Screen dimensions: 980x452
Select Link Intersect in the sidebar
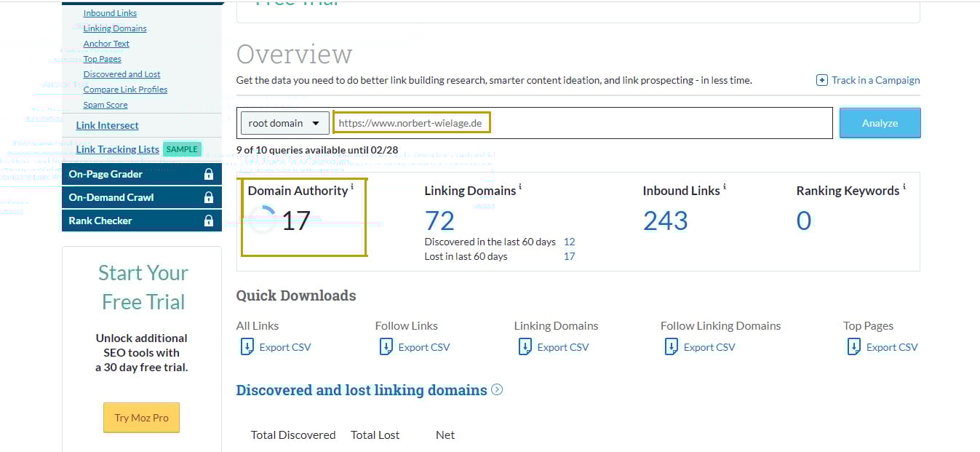click(106, 124)
